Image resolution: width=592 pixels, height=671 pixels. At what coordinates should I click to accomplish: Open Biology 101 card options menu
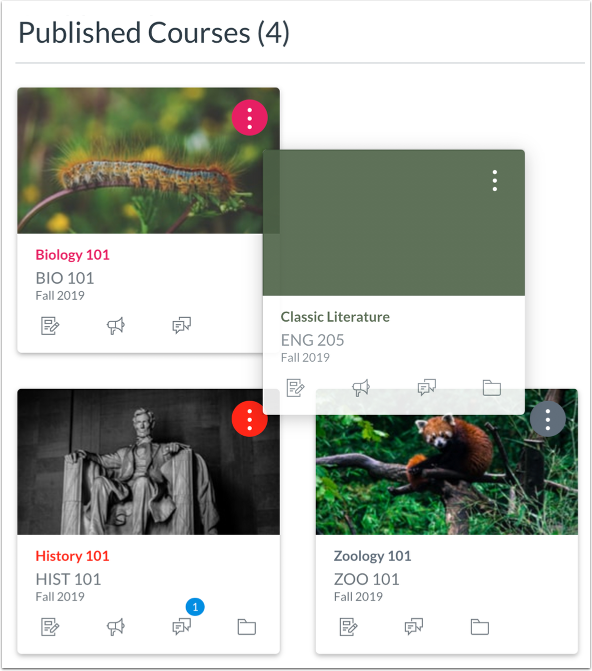tap(250, 118)
